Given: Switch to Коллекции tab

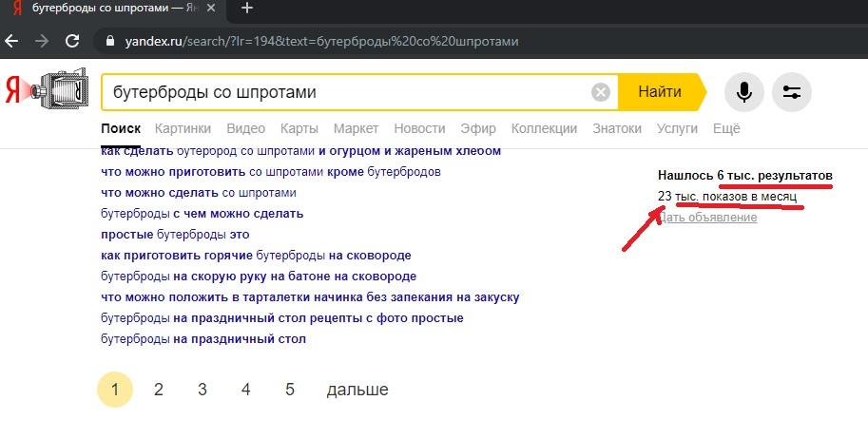Looking at the screenshot, I should tap(544, 128).
